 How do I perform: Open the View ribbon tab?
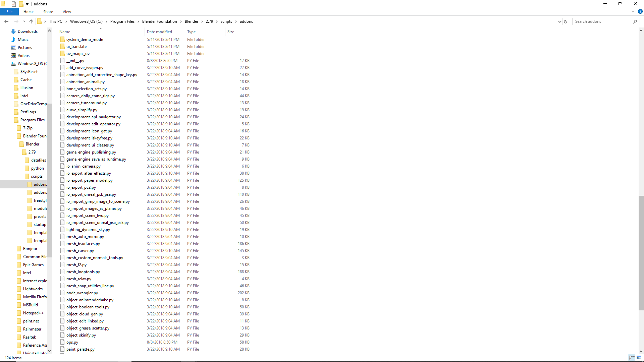[67, 12]
